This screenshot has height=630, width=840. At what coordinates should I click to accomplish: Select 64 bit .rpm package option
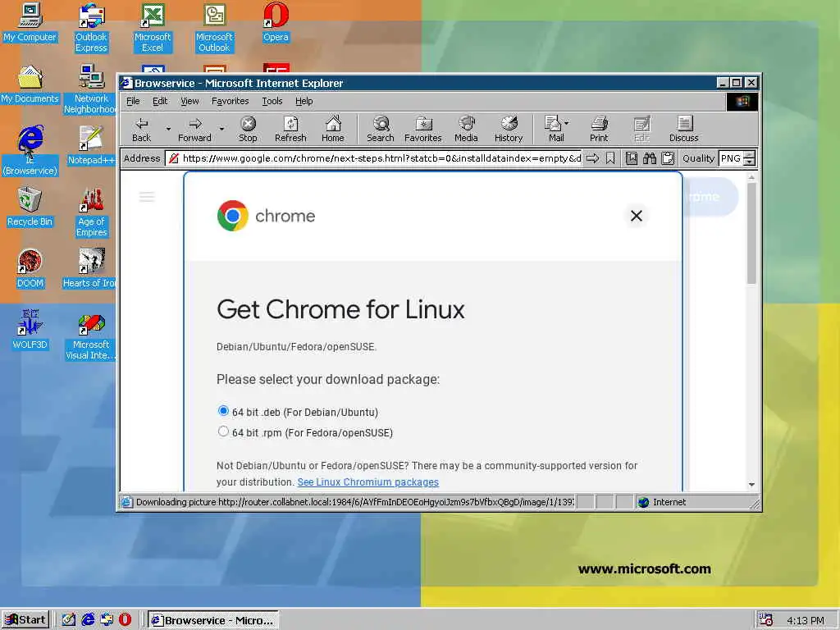[x=223, y=431]
